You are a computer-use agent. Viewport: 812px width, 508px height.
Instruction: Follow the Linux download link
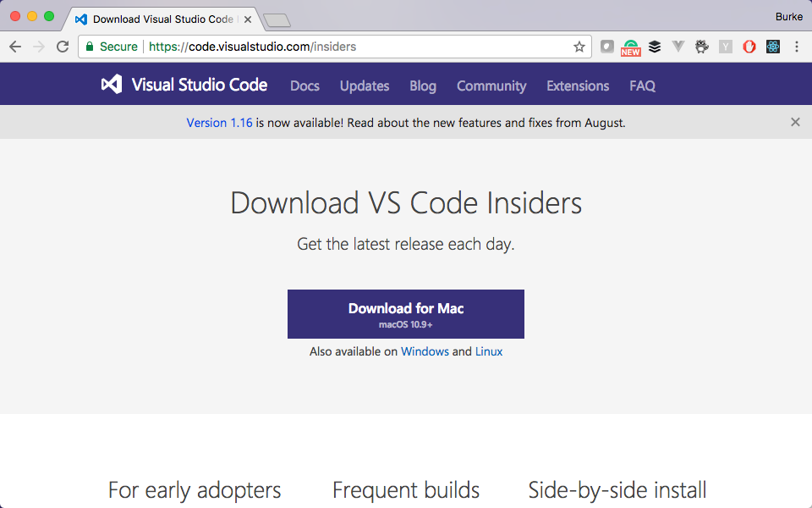coord(489,351)
